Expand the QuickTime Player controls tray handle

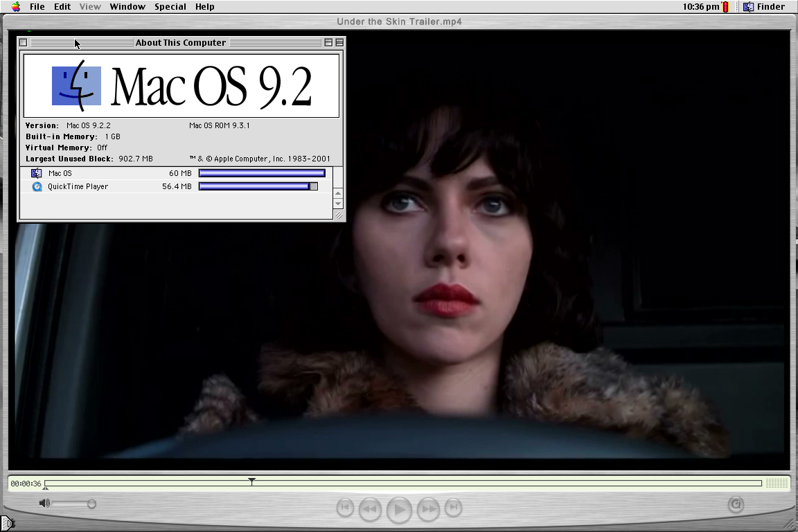pos(7,524)
